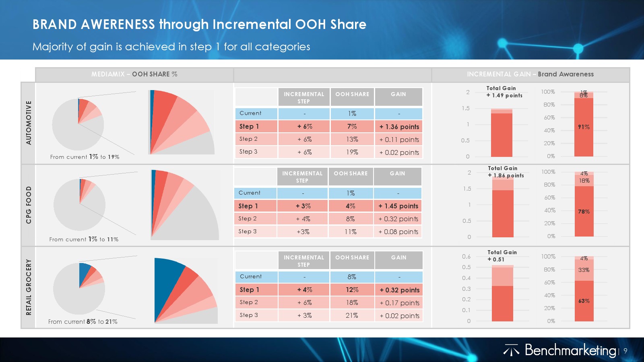Click the small Automotive pie chart
Screen dimensions: 644x362
[x=78, y=125]
